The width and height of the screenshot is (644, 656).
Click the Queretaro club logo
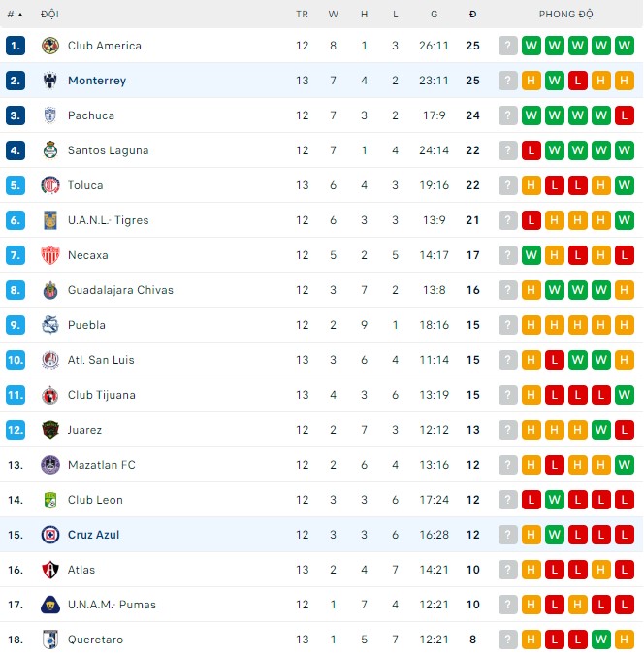pos(50,640)
